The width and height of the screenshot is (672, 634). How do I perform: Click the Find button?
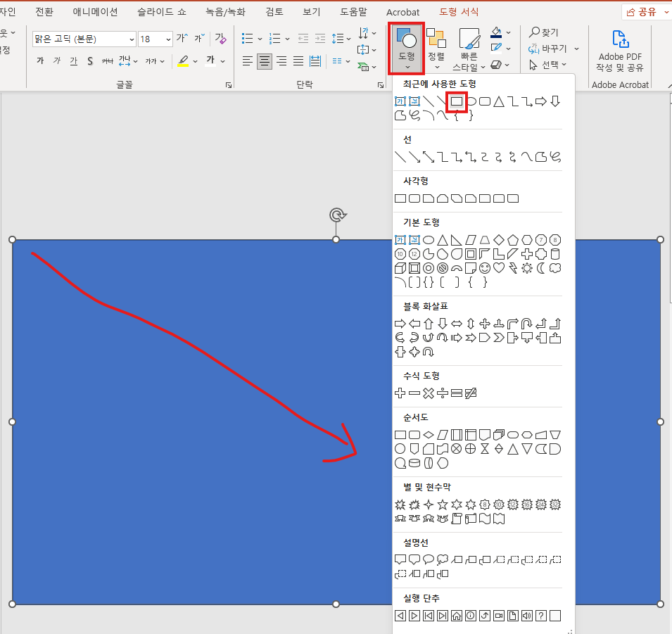point(545,32)
